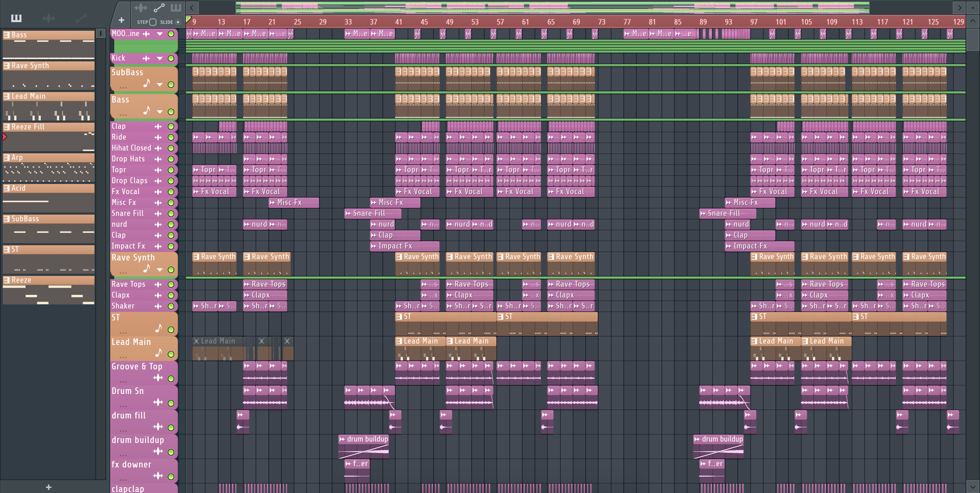Open the Bass track dropdown arrow

(160, 112)
